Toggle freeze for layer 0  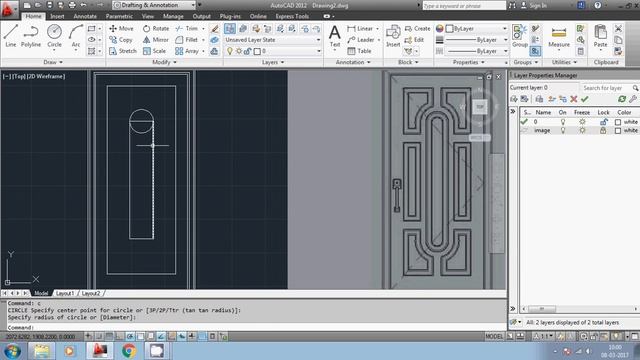(582, 122)
